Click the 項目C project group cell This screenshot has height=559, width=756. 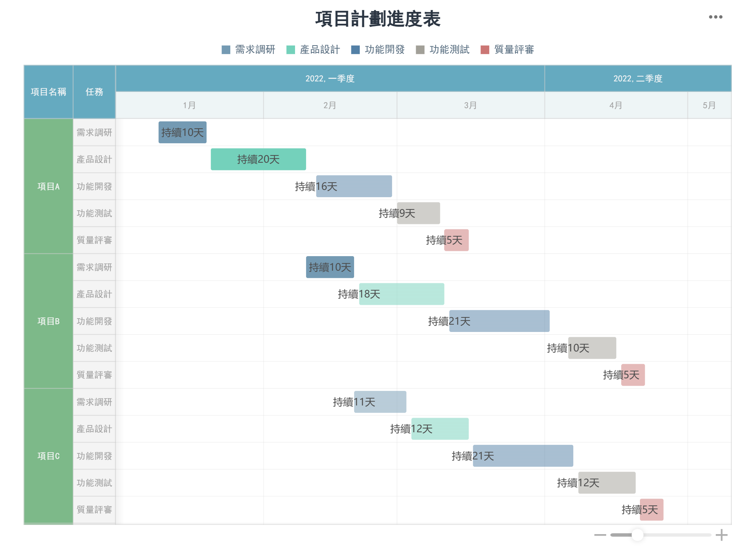click(48, 456)
